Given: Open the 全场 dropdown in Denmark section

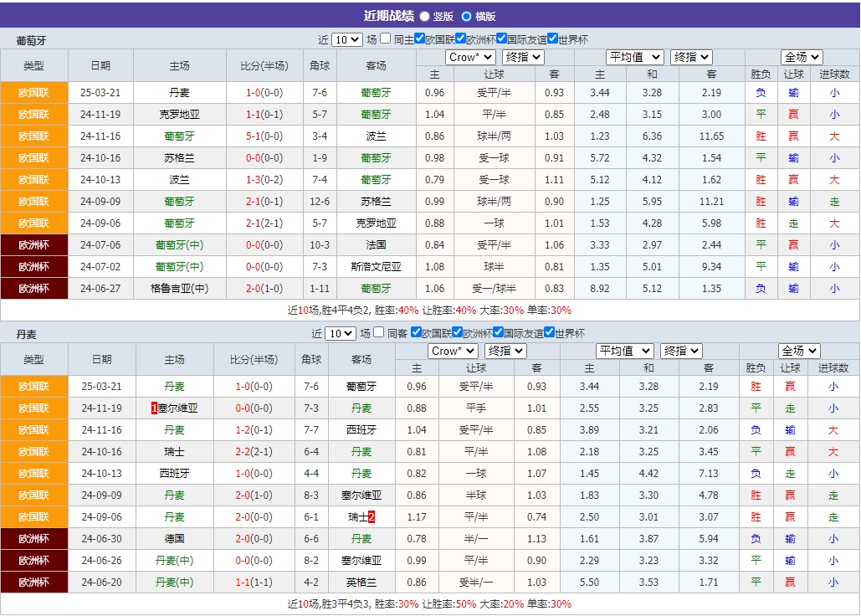Looking at the screenshot, I should click(x=798, y=352).
